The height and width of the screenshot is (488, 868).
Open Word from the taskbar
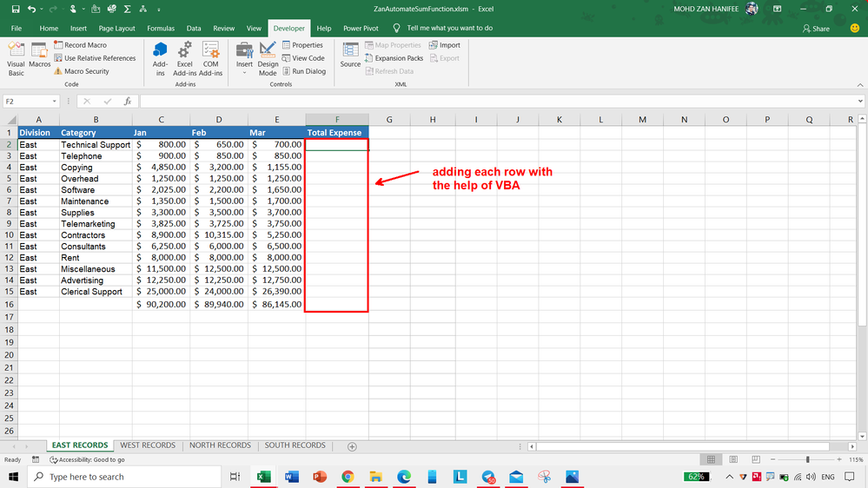tap(292, 477)
